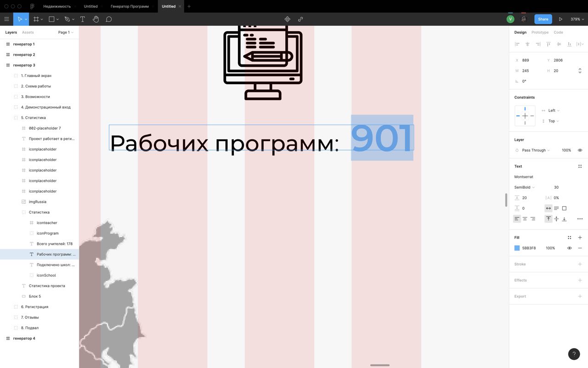Open the Help question mark button
Viewport: 588px width, 368px height.
click(574, 354)
